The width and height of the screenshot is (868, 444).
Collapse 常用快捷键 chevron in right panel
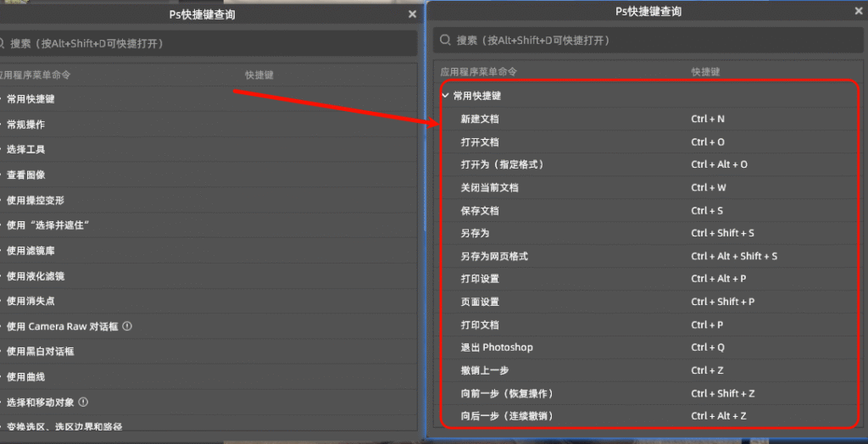445,95
